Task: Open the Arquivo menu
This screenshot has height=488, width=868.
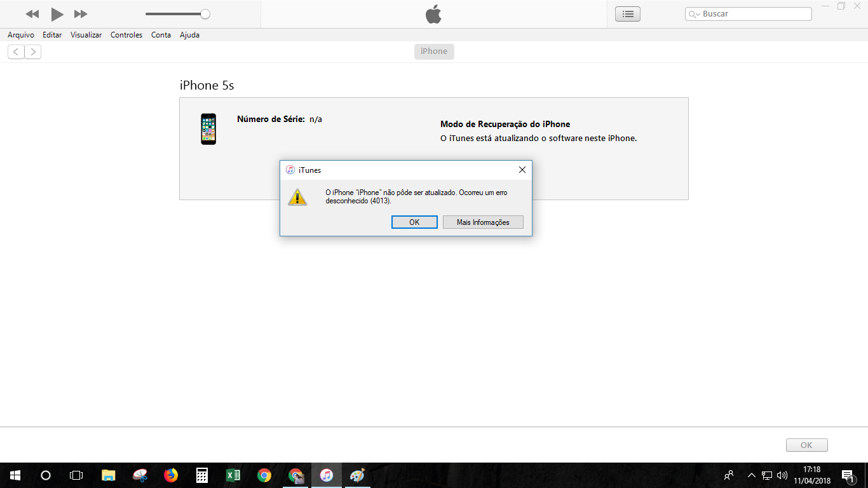Action: coord(21,35)
